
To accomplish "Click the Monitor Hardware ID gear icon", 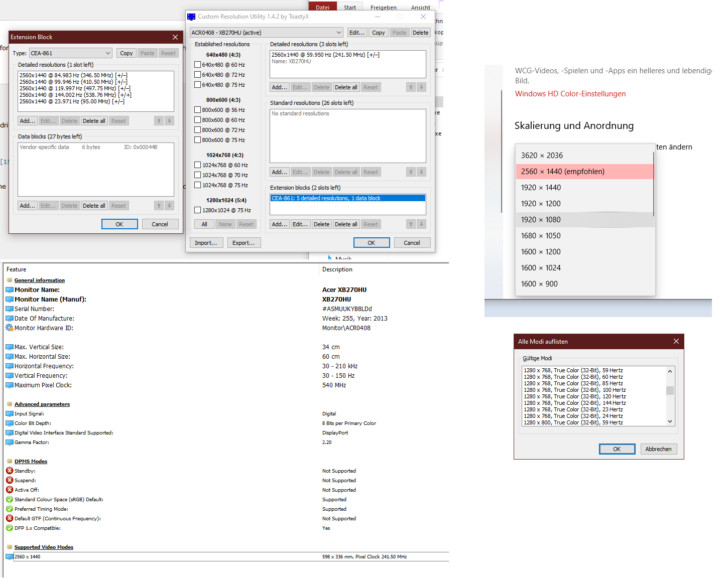I will point(10,328).
